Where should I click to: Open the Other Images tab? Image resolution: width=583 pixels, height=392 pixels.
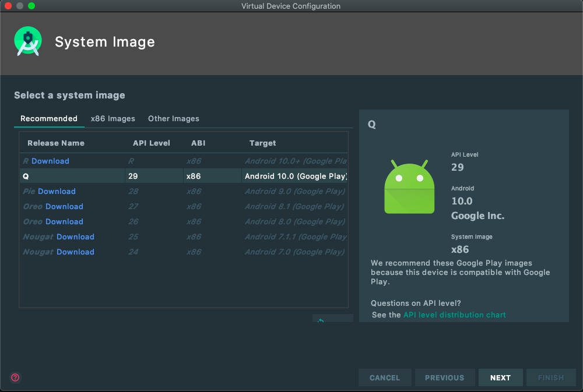click(173, 119)
